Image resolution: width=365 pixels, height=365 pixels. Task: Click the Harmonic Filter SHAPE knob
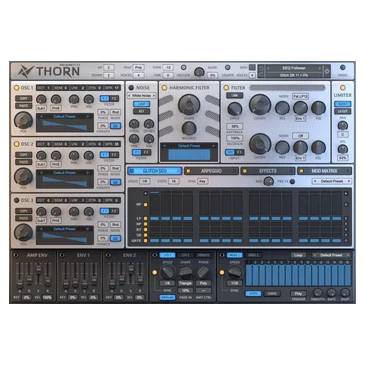point(189,105)
